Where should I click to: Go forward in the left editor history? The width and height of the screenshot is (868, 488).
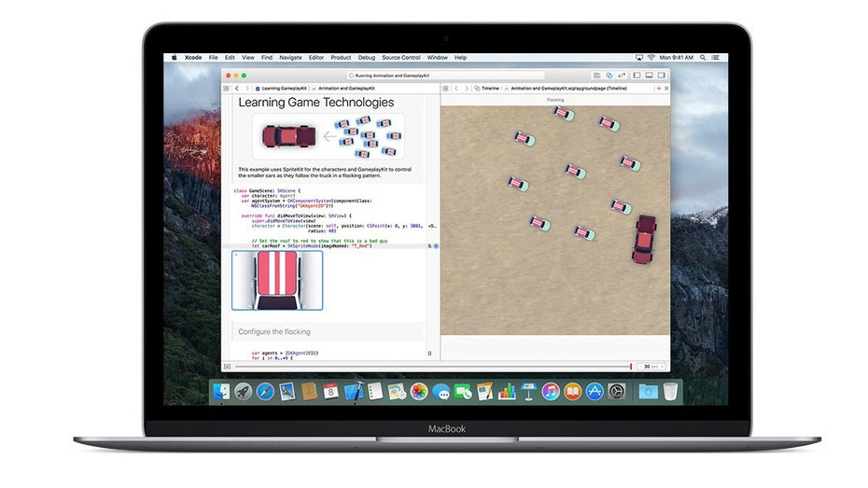coord(247,89)
